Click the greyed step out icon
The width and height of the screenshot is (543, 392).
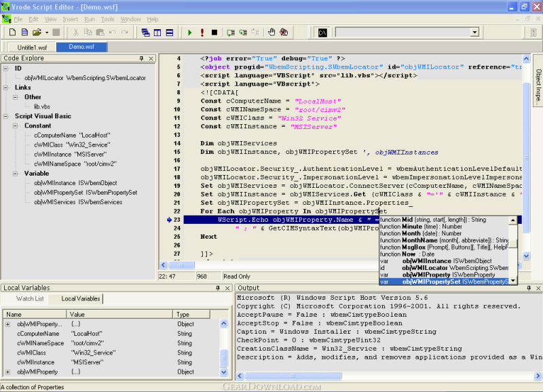coord(255,33)
